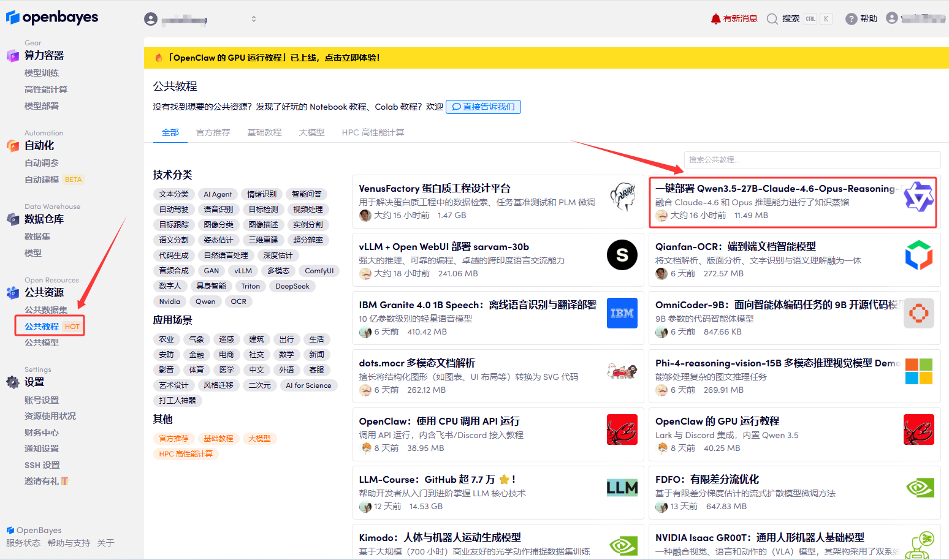Click the LLM-Course logo

point(622,488)
